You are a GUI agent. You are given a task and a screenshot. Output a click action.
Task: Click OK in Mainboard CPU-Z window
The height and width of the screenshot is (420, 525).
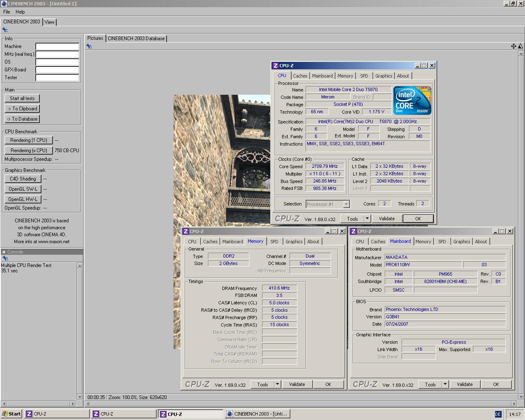click(x=496, y=384)
